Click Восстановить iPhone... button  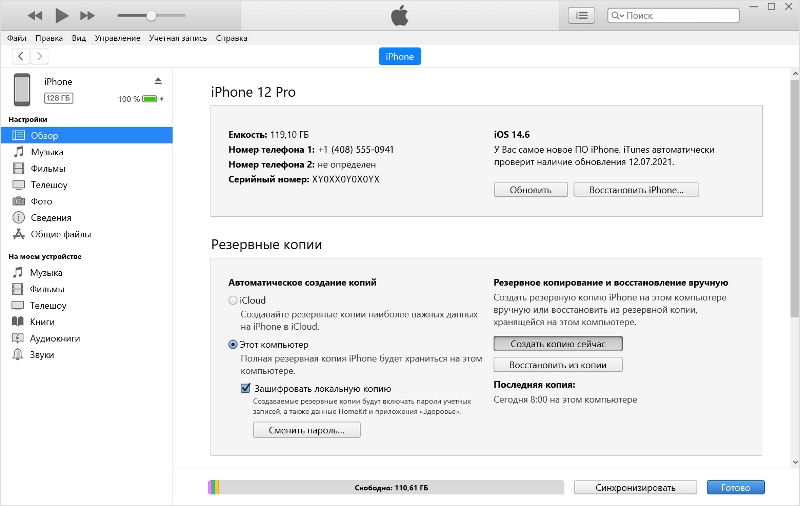click(x=636, y=190)
